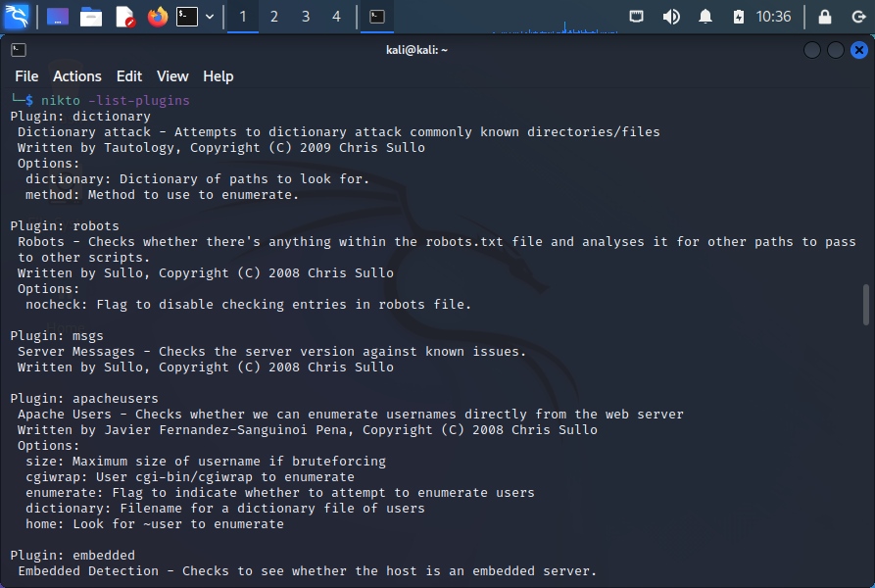
Task: Open the terminal emulator launcher icon
Action: point(187,17)
